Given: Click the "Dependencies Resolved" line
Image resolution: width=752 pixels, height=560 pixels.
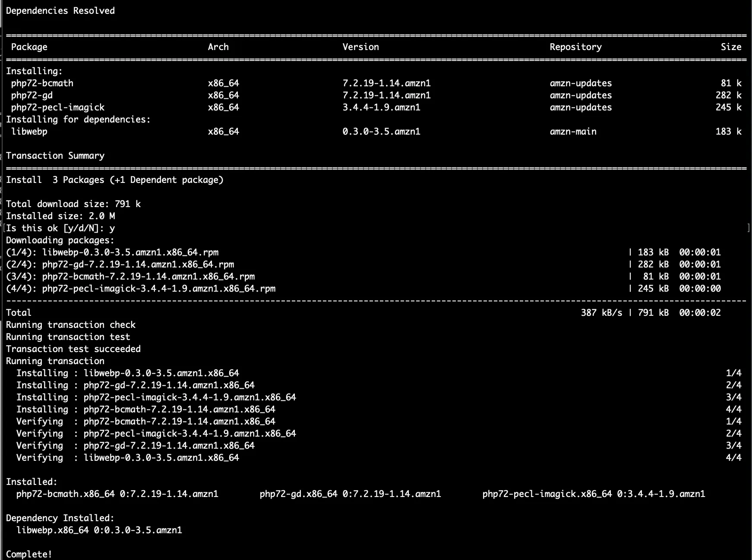Looking at the screenshot, I should tap(60, 11).
